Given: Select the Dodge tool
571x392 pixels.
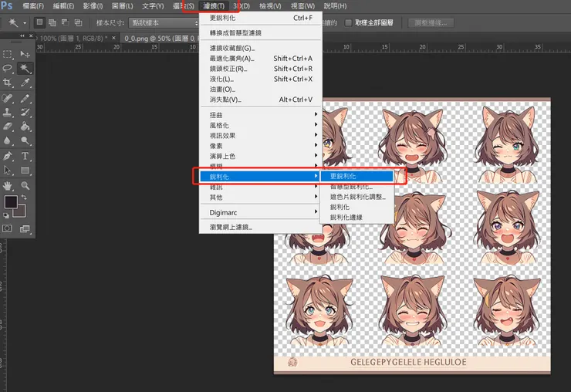Looking at the screenshot, I should tap(25, 140).
